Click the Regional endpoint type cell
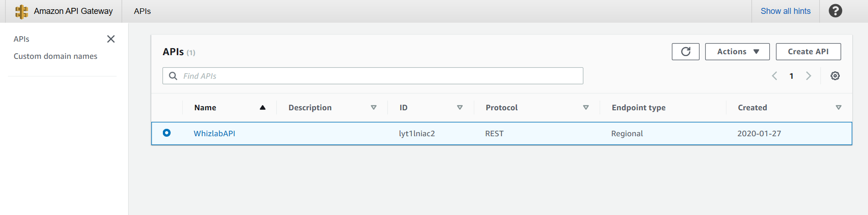 pos(627,133)
